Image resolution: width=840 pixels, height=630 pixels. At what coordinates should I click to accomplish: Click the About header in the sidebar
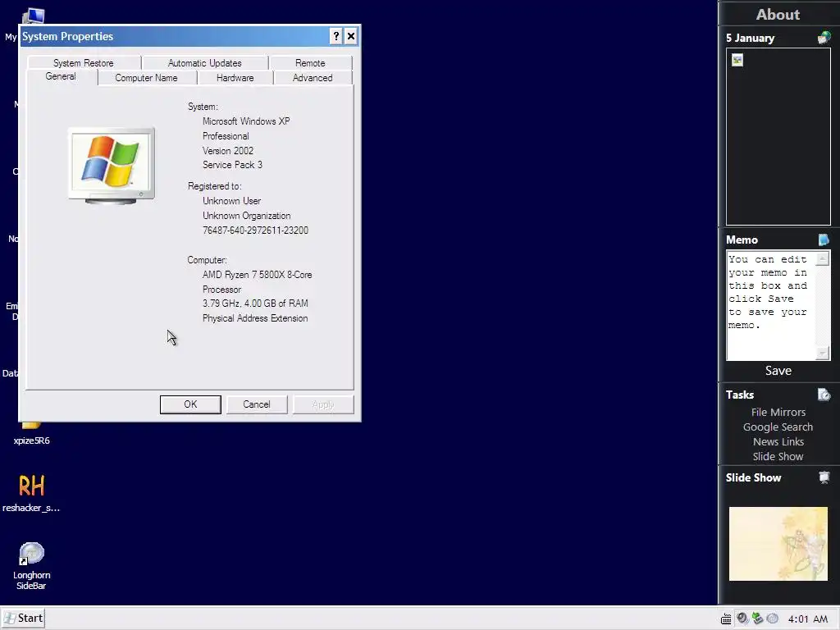[x=778, y=15]
